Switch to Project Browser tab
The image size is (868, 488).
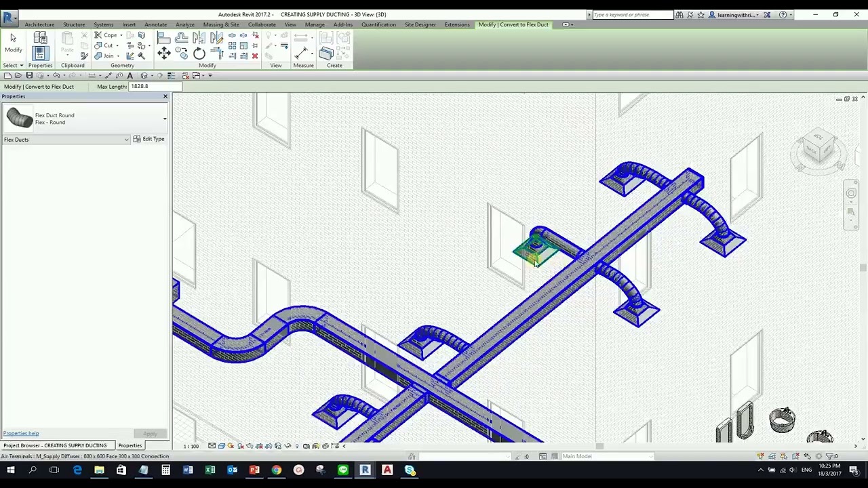point(55,445)
